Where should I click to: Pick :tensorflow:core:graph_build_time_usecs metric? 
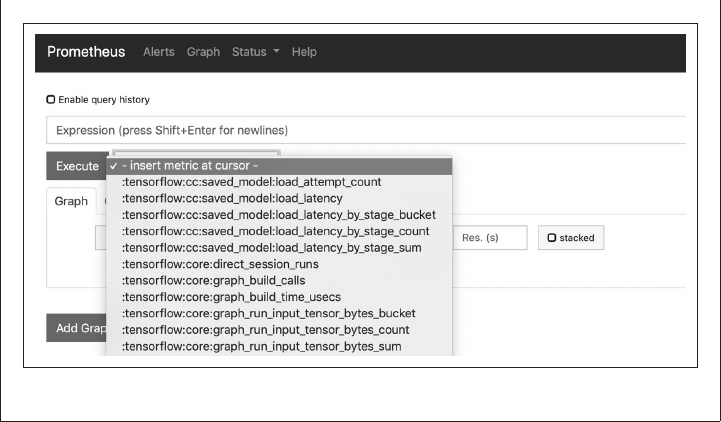(279, 297)
